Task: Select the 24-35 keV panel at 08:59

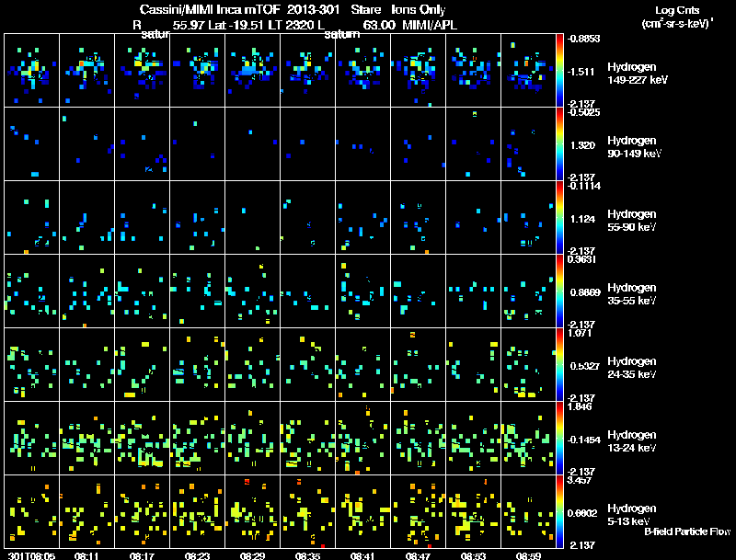Action: 528,365
